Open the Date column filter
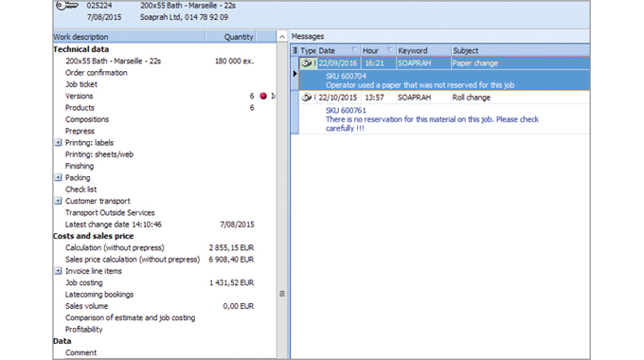 tap(353, 50)
